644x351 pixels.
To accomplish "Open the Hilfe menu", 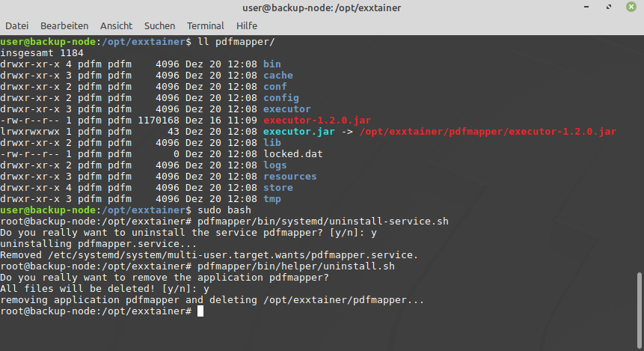I will (247, 25).
